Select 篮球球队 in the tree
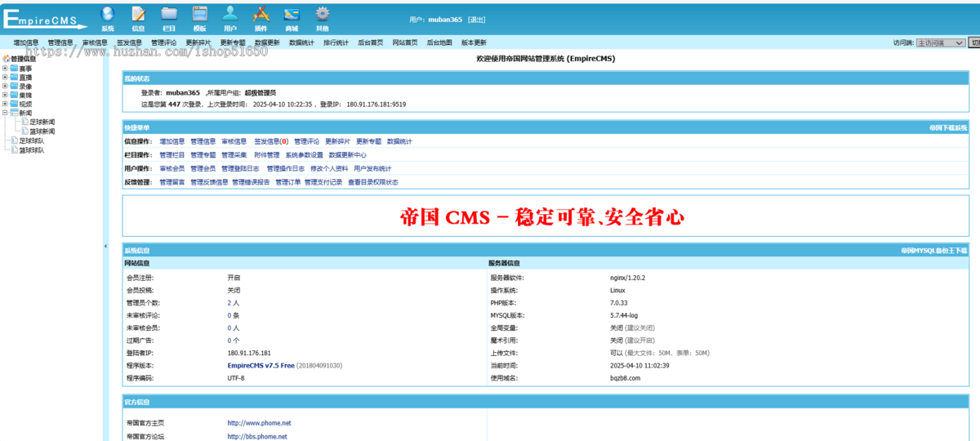This screenshot has height=441, width=980. tap(32, 150)
